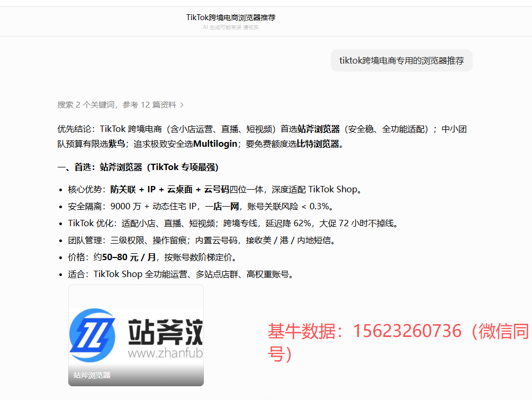Click the AI 生成可能有误 disclaimer text
This screenshot has height=400, width=532.
tap(231, 28)
